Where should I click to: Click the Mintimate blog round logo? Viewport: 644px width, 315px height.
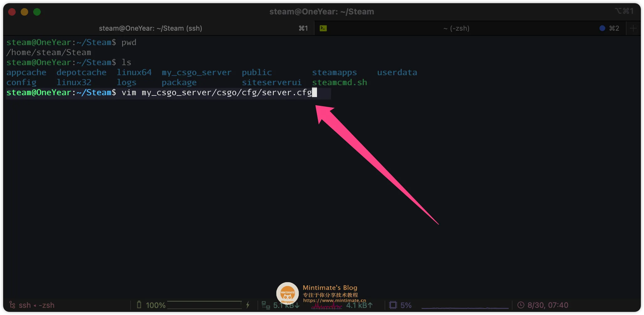coord(287,293)
